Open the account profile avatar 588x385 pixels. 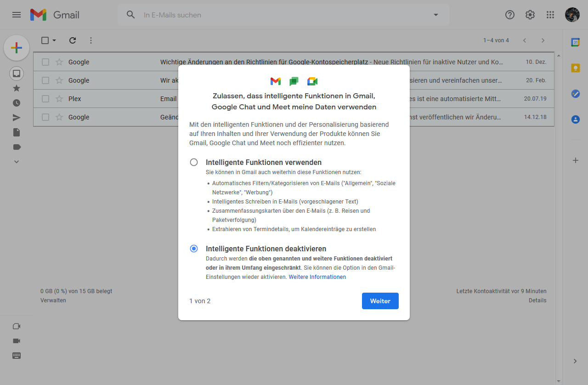click(572, 15)
